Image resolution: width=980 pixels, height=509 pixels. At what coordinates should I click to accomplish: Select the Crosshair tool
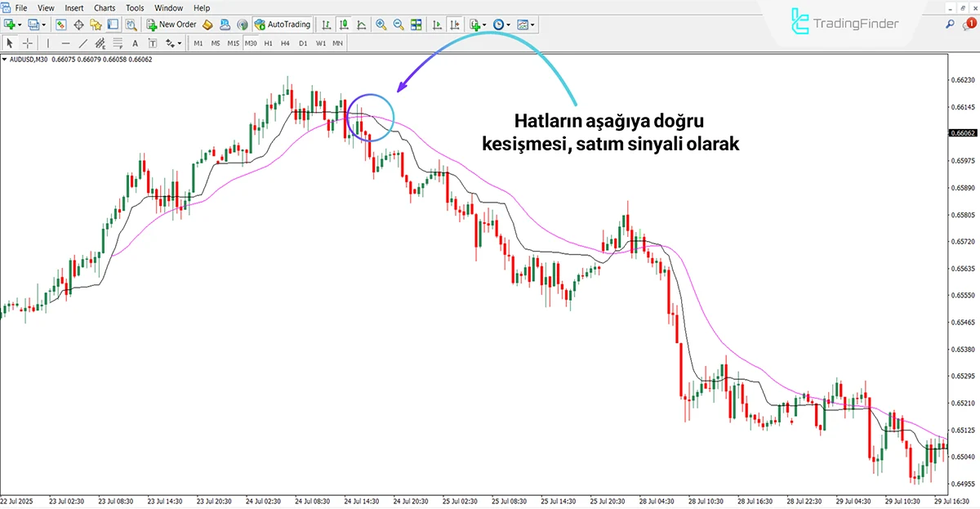tap(28, 42)
